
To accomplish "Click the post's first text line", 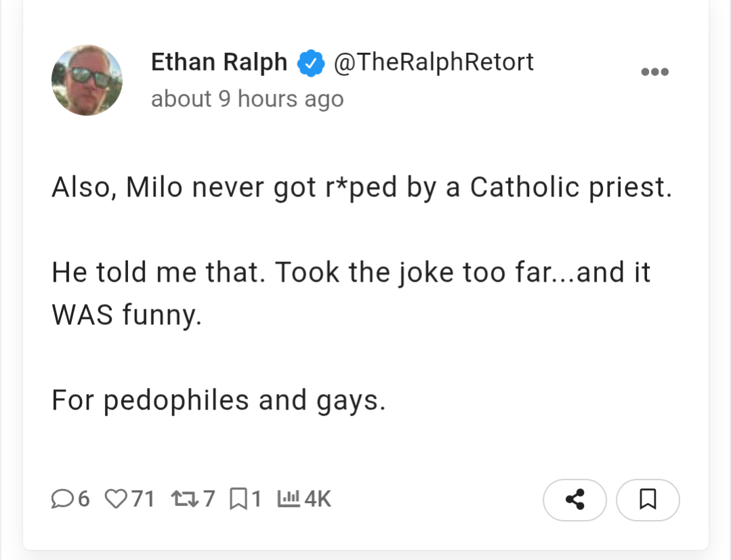I will (x=362, y=188).
